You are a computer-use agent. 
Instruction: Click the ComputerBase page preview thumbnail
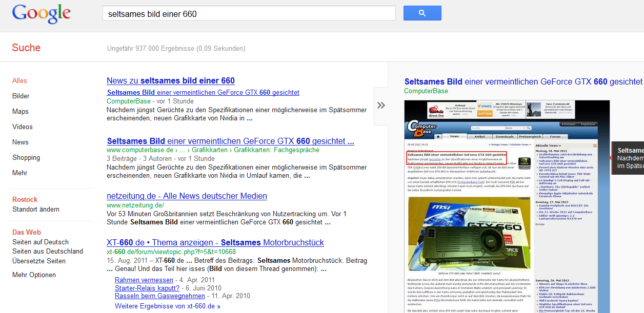tap(507, 206)
